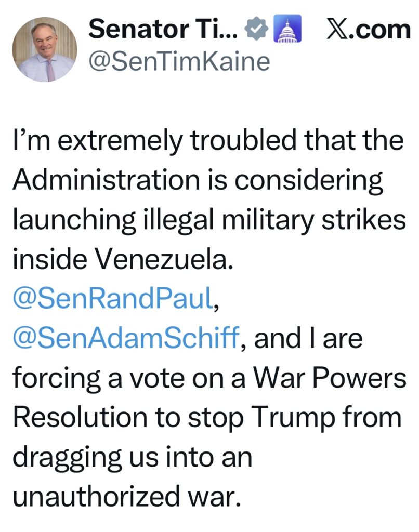This screenshot has height=532, width=419.
Task: Open Senator Tim Kaine's profile photo
Action: click(45, 49)
